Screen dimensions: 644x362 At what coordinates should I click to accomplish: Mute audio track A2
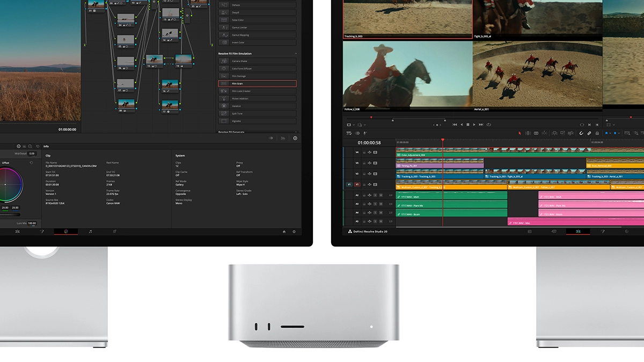click(381, 195)
